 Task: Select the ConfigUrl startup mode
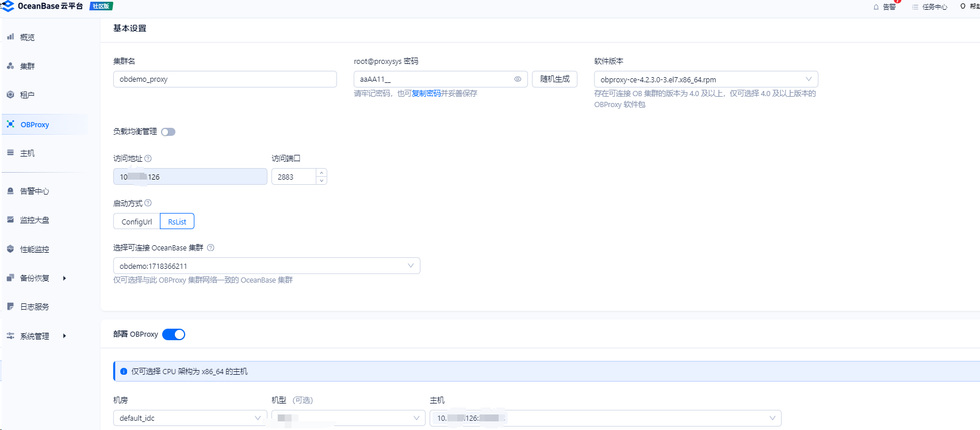tap(137, 222)
